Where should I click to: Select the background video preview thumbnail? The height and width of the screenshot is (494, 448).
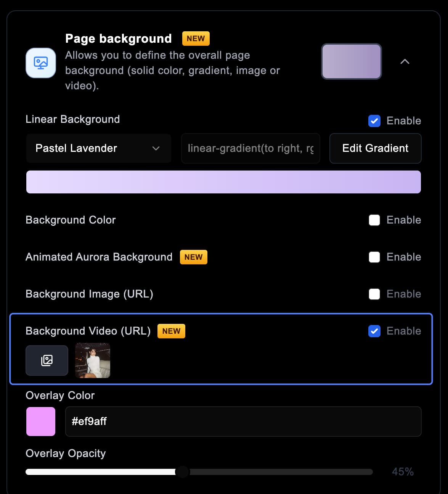click(92, 360)
